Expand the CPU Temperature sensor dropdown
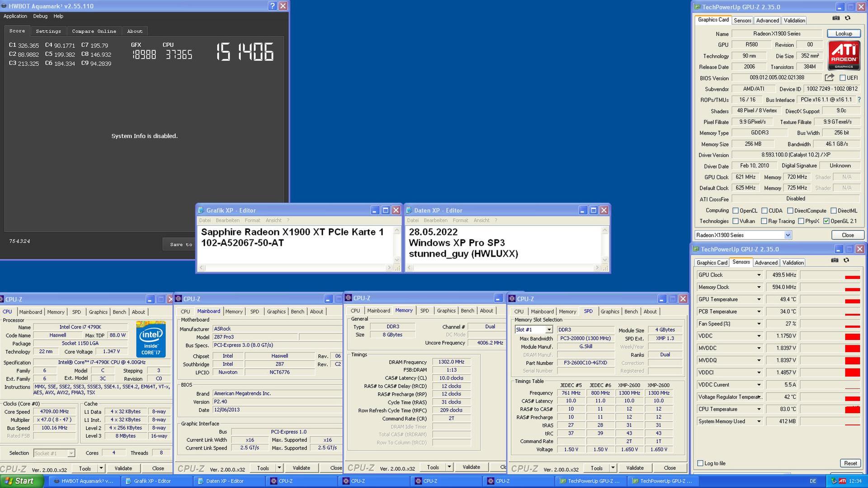868x488 pixels. tap(759, 409)
